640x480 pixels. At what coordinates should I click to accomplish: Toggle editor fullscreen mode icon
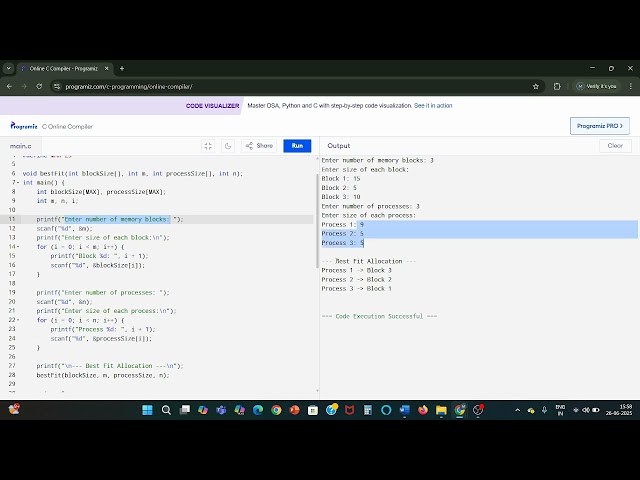tap(208, 146)
